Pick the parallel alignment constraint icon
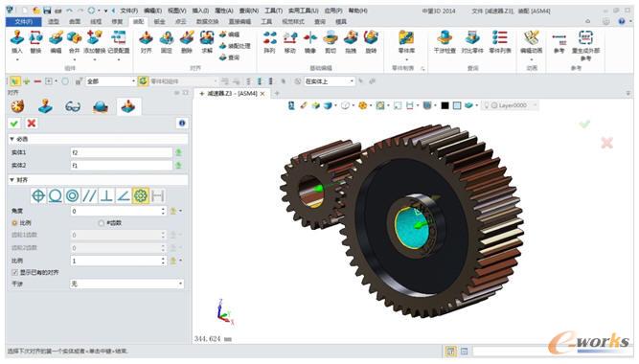This screenshot has height=364, width=639. point(89,196)
